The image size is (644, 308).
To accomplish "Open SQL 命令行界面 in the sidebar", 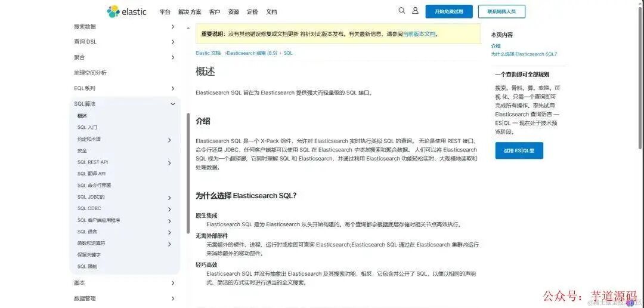I will click(x=94, y=186).
